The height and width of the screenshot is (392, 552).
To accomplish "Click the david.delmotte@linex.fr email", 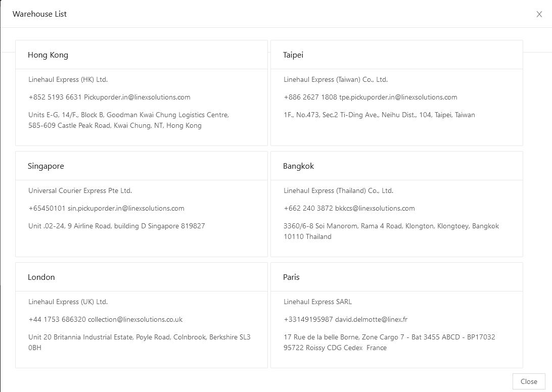I will 371,320.
